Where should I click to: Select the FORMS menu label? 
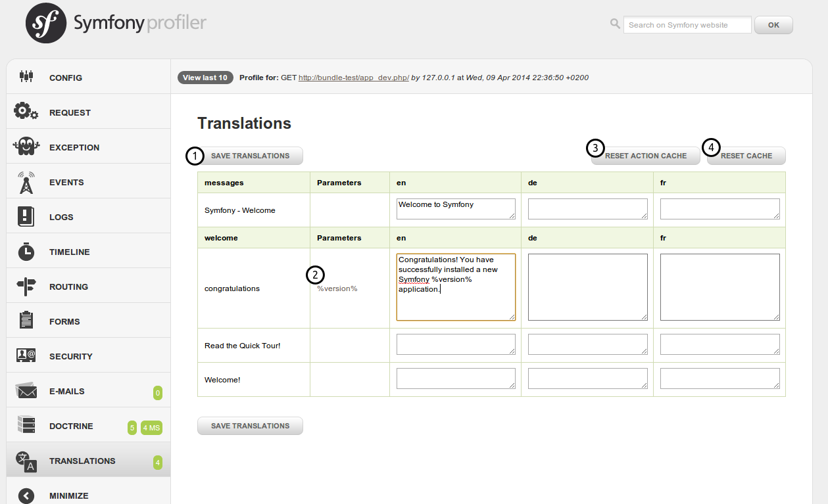coord(64,321)
